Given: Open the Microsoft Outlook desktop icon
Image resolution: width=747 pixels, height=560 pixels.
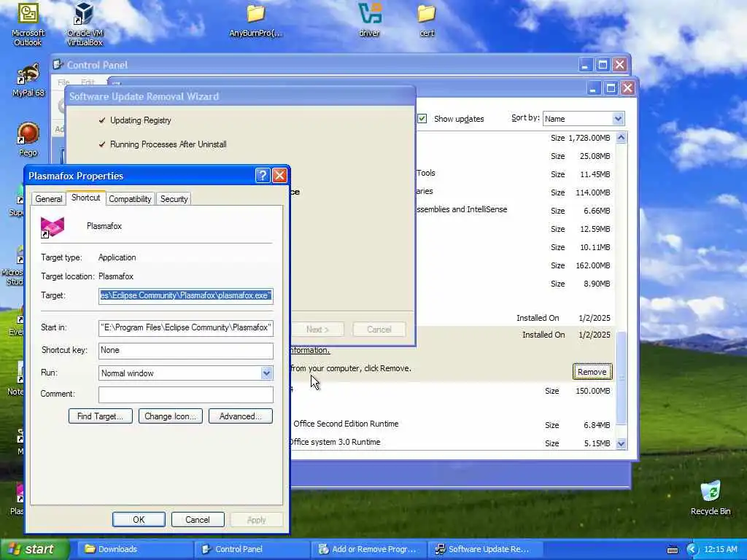Looking at the screenshot, I should [28, 24].
